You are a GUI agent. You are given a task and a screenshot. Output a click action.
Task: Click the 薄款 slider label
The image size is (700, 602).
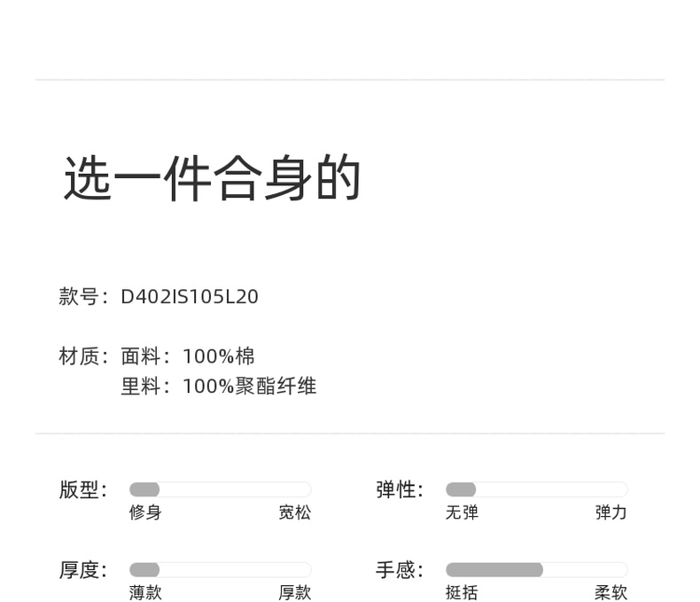(x=145, y=592)
